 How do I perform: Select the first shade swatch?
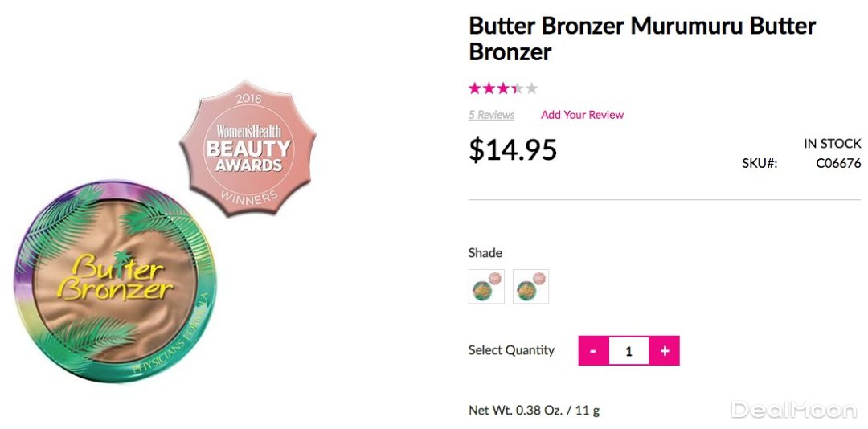[x=486, y=287]
